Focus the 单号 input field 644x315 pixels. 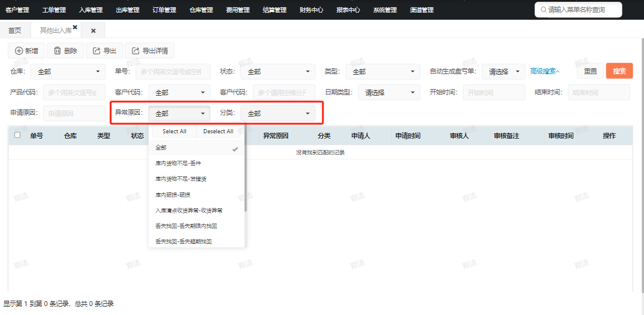point(173,72)
